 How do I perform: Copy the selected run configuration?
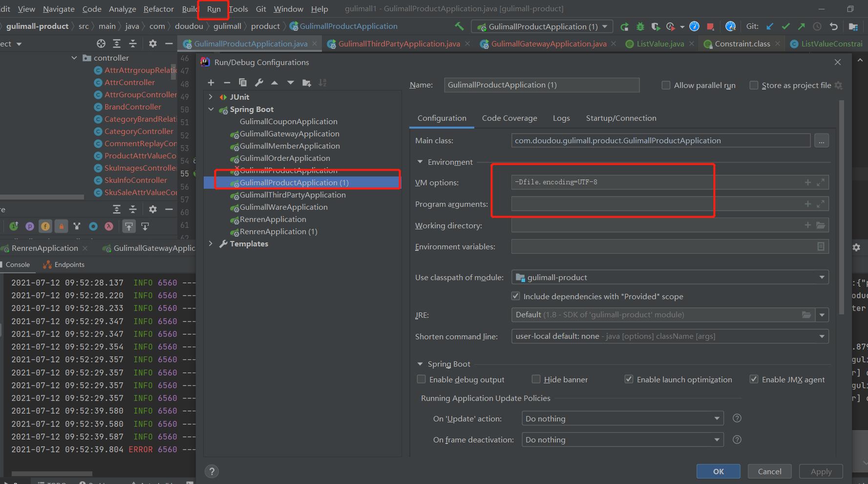click(243, 83)
